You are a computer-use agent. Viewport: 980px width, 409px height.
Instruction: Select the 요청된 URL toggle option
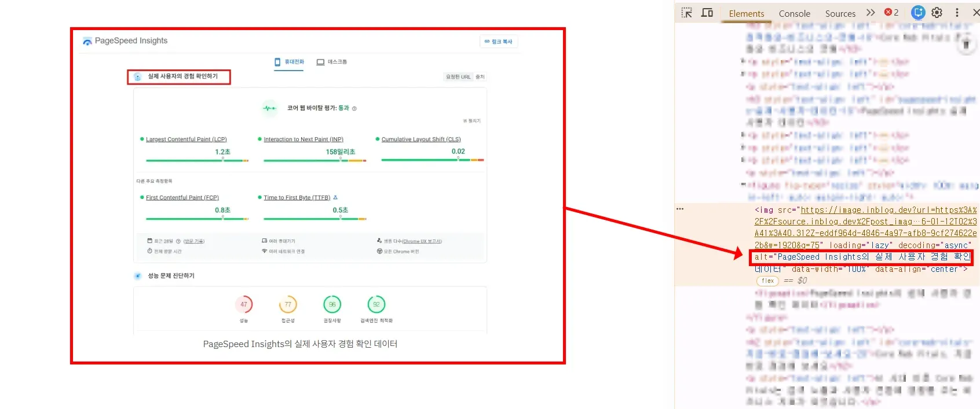458,77
